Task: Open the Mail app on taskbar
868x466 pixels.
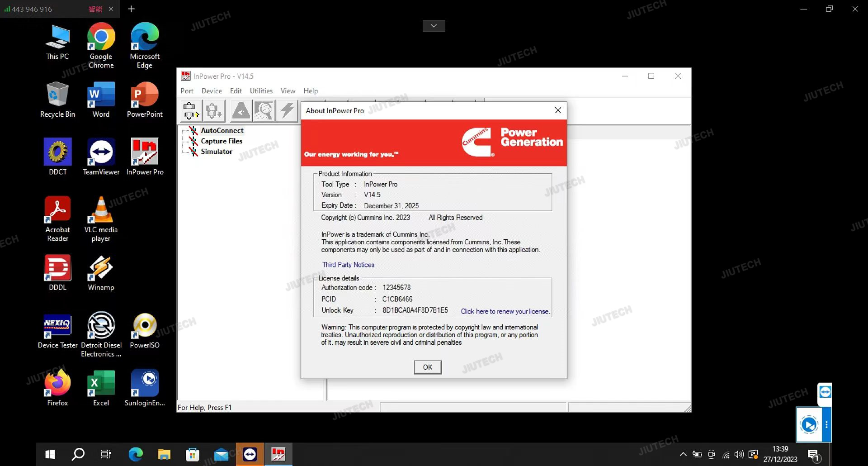Action: click(x=221, y=454)
